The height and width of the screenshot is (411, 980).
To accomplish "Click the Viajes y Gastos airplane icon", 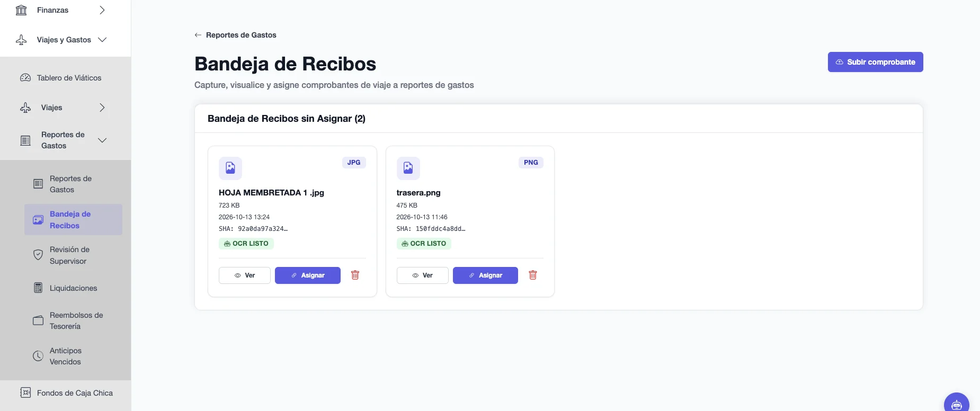I will point(21,40).
